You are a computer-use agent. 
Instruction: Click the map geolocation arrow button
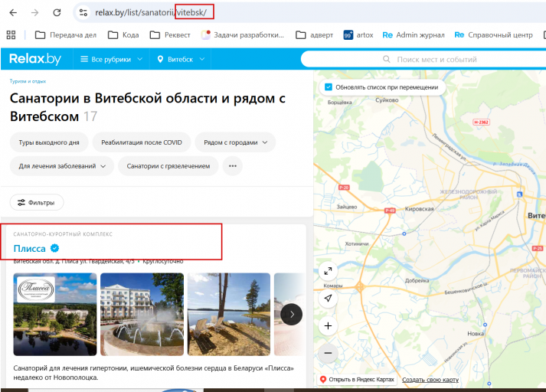pos(328,299)
